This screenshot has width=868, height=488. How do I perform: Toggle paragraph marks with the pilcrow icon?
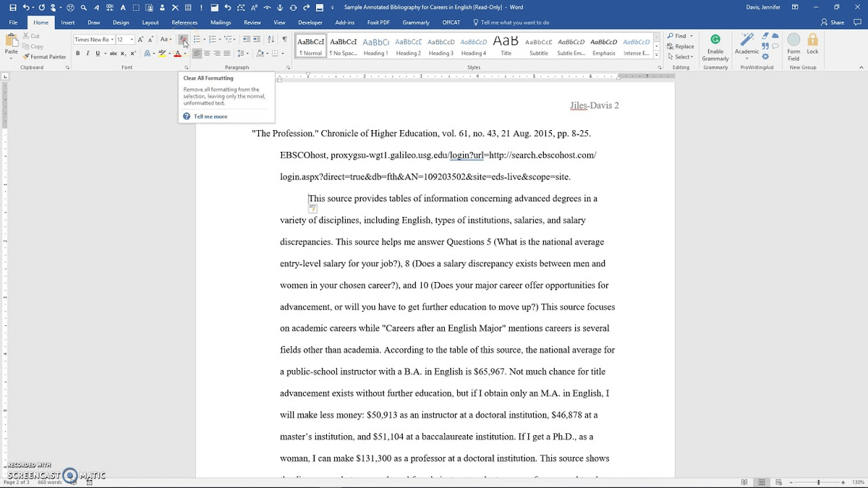(285, 39)
